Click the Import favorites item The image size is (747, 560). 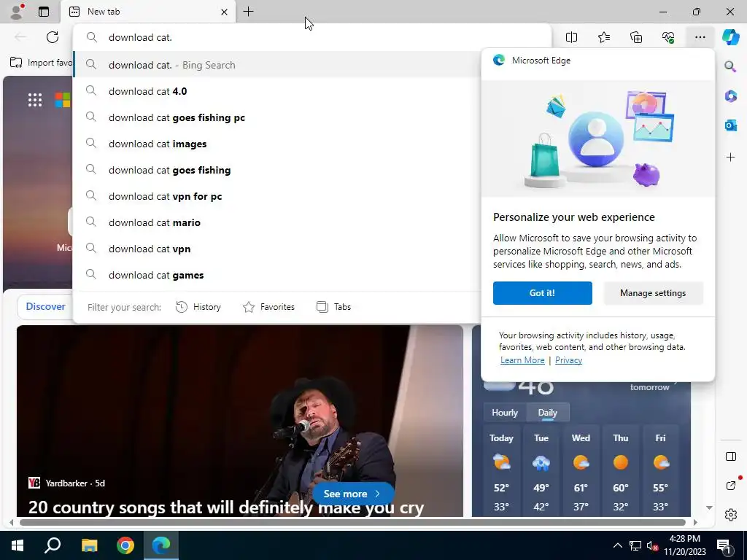pyautogui.click(x=41, y=63)
